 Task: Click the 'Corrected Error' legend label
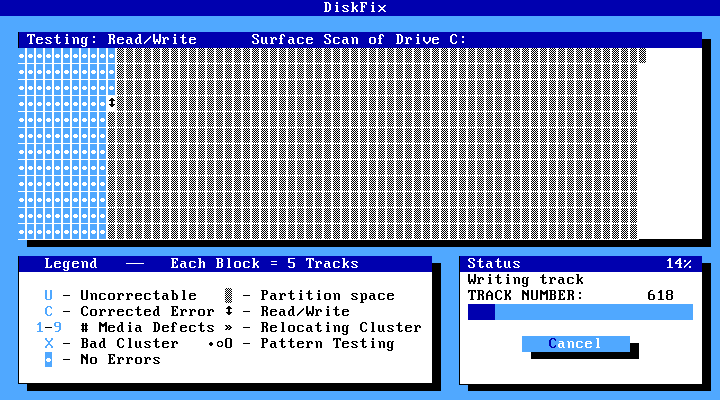[x=147, y=311]
